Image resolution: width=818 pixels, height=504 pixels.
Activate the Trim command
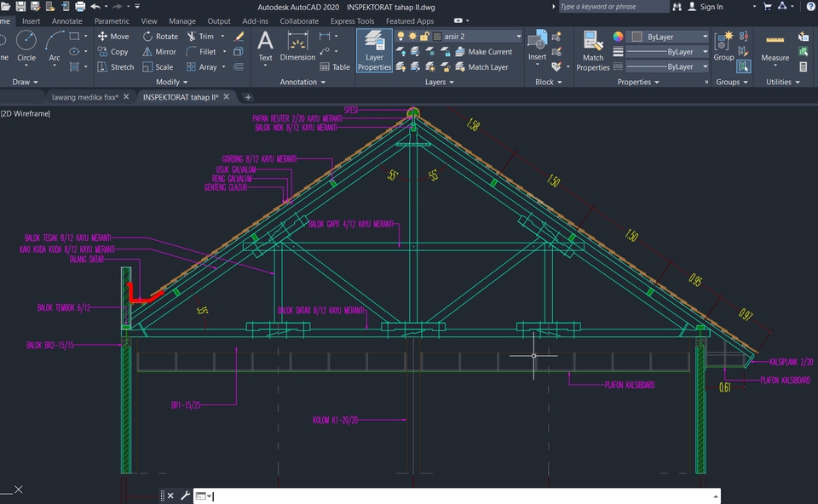point(205,36)
